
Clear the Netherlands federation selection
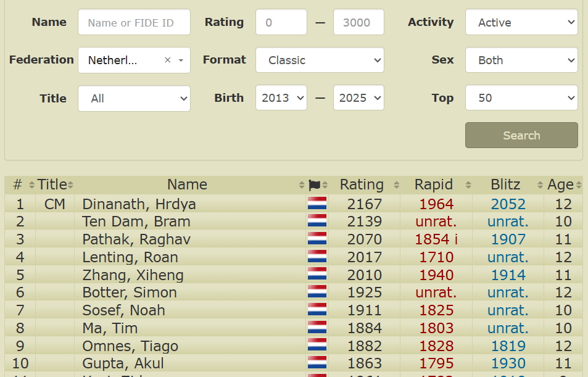(x=167, y=60)
